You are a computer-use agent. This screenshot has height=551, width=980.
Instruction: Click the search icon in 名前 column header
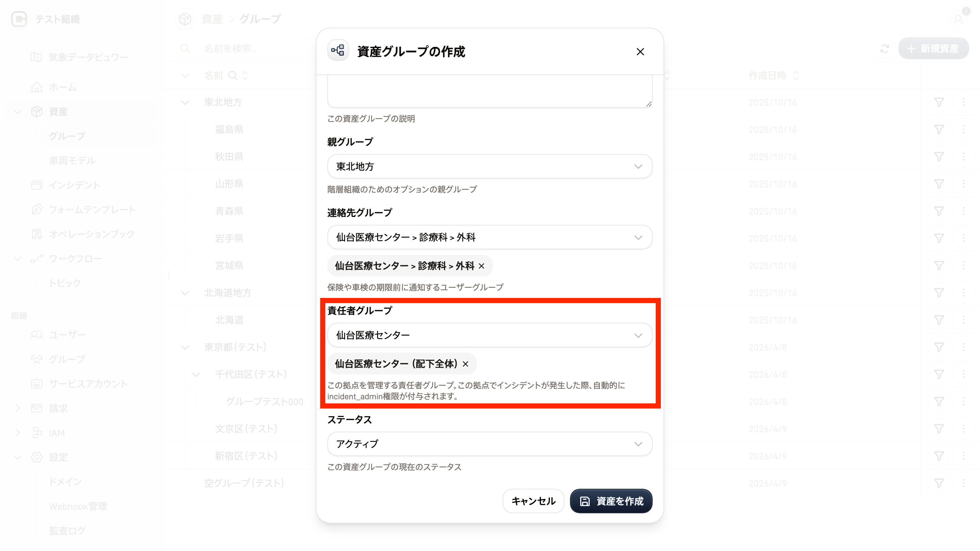(232, 76)
